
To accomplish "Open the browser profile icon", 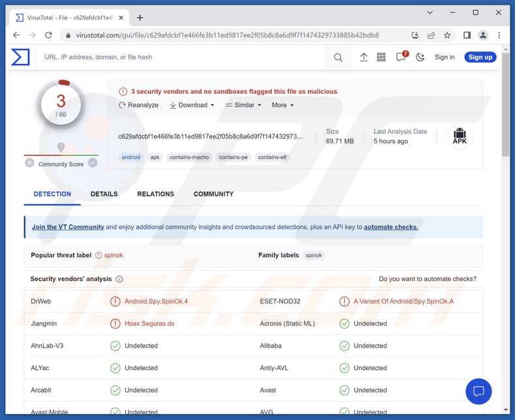I will point(483,35).
